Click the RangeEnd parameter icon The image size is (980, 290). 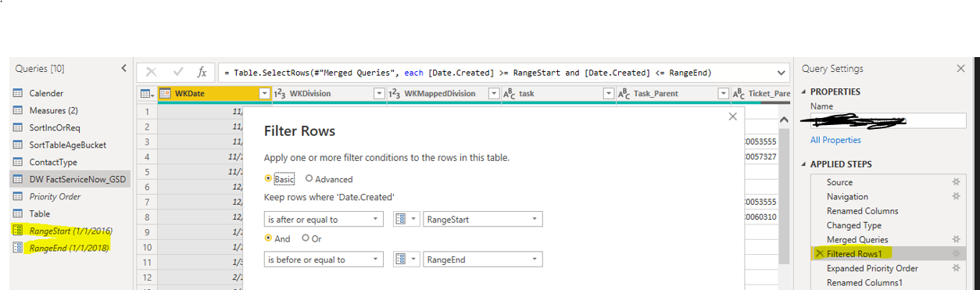click(18, 248)
